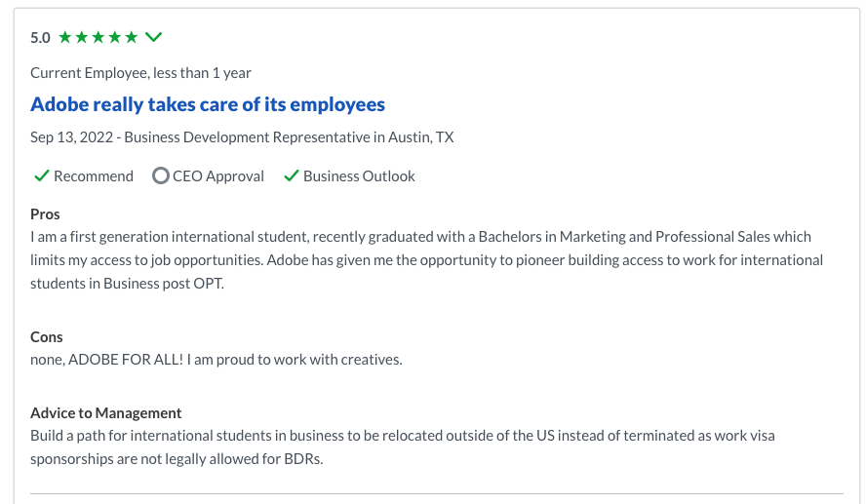This screenshot has width=866, height=504.
Task: Click 'Current Employee, less than 1 year' text
Action: click(140, 73)
